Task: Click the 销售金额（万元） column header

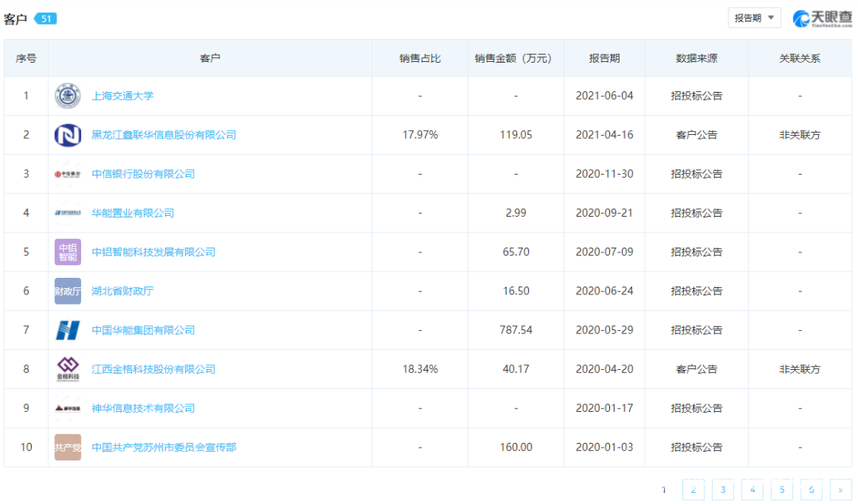Action: click(x=516, y=58)
